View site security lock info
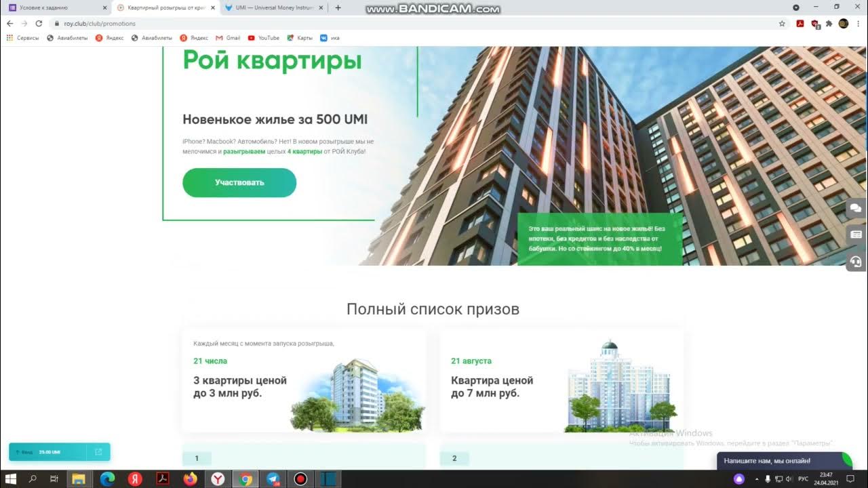The image size is (868, 488). point(58,23)
